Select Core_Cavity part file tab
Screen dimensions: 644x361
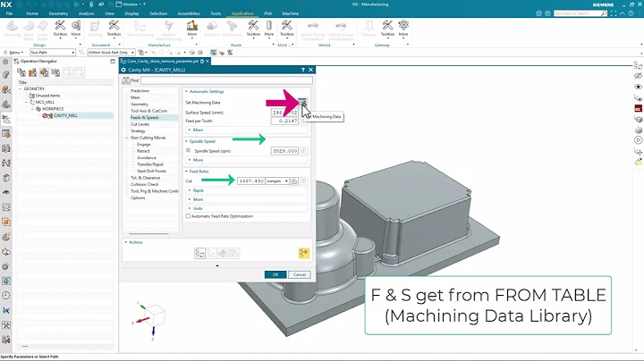tap(163, 61)
